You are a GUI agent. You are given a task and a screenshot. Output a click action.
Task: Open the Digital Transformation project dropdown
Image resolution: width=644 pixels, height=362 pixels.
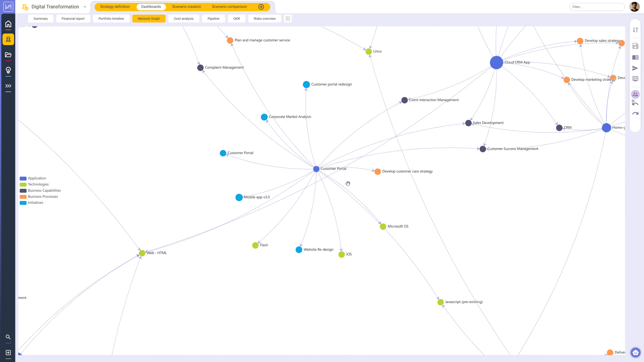point(85,6)
